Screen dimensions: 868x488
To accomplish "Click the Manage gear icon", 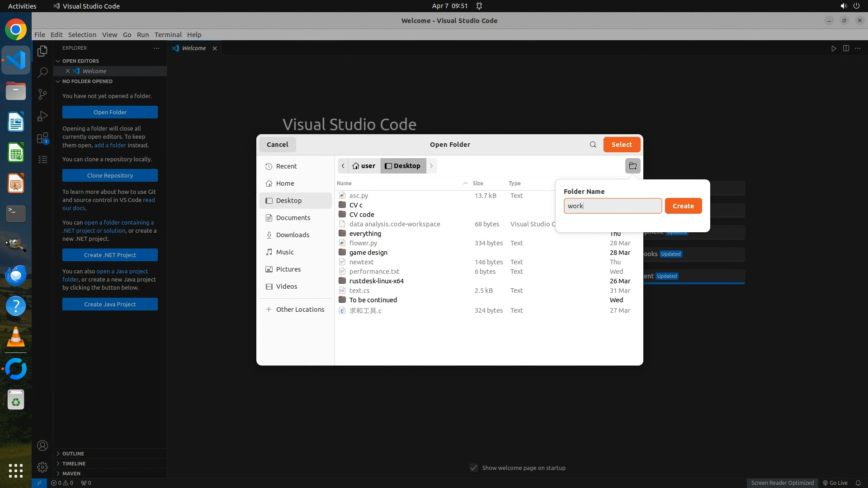I will point(42,467).
